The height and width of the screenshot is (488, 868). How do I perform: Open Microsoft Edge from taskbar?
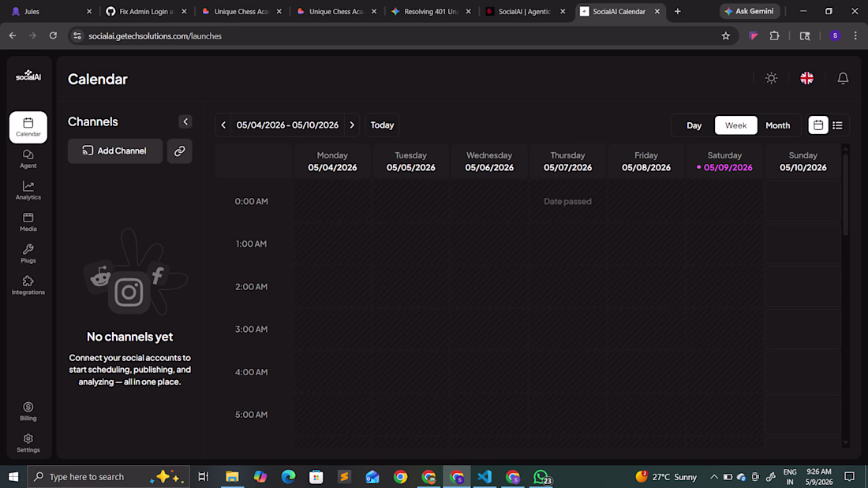tap(288, 476)
